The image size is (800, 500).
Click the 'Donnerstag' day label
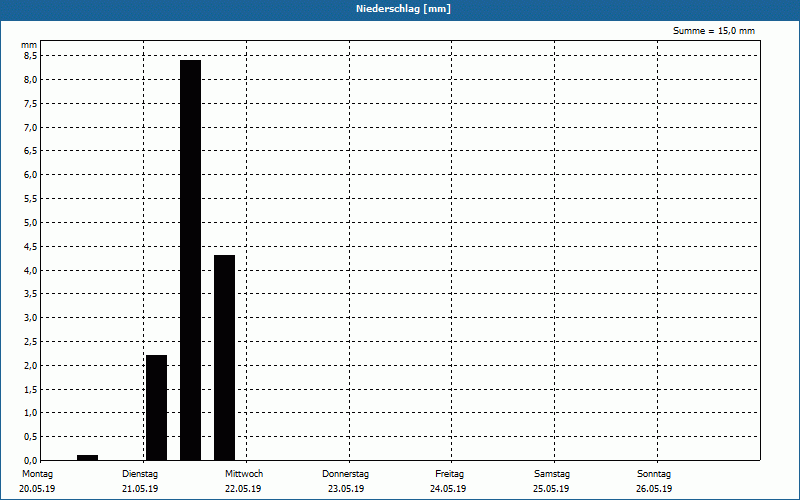345,474
